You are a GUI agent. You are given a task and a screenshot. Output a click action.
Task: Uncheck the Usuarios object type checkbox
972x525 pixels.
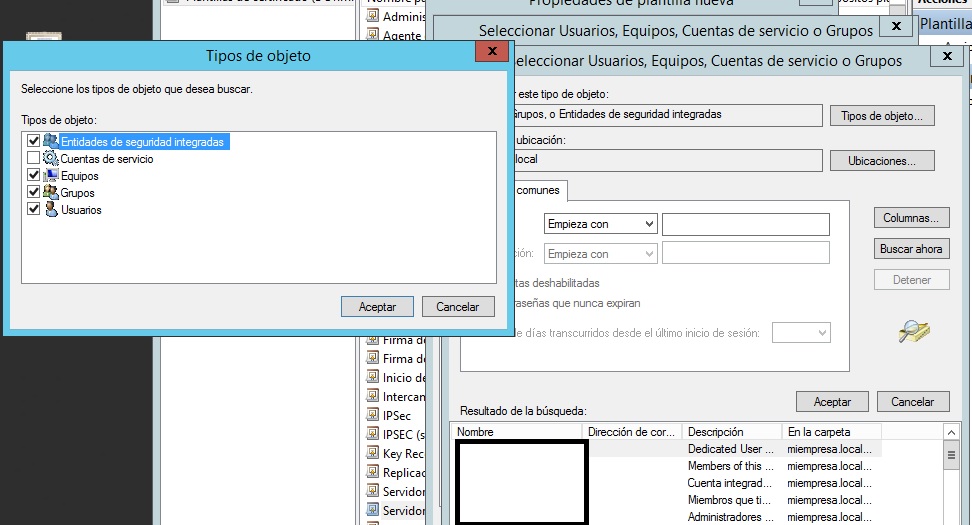(34, 210)
